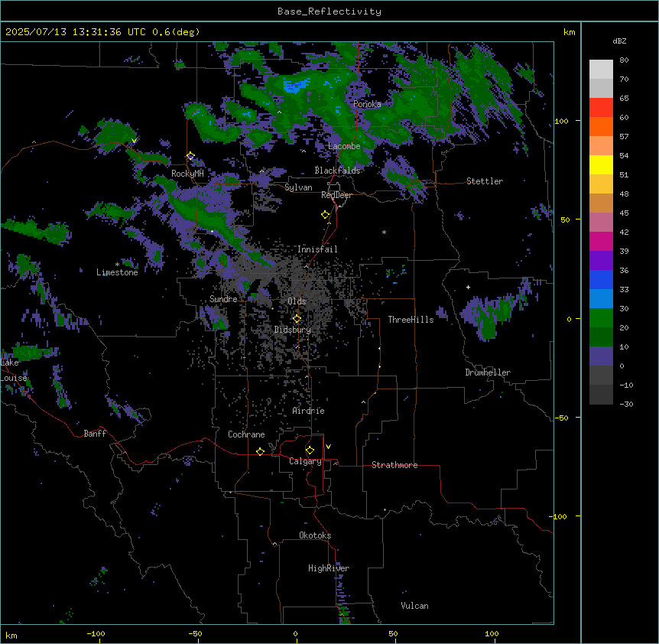The width and height of the screenshot is (659, 644).
Task: Select the dark gray -10 dBZ legend swatch
Action: click(601, 395)
